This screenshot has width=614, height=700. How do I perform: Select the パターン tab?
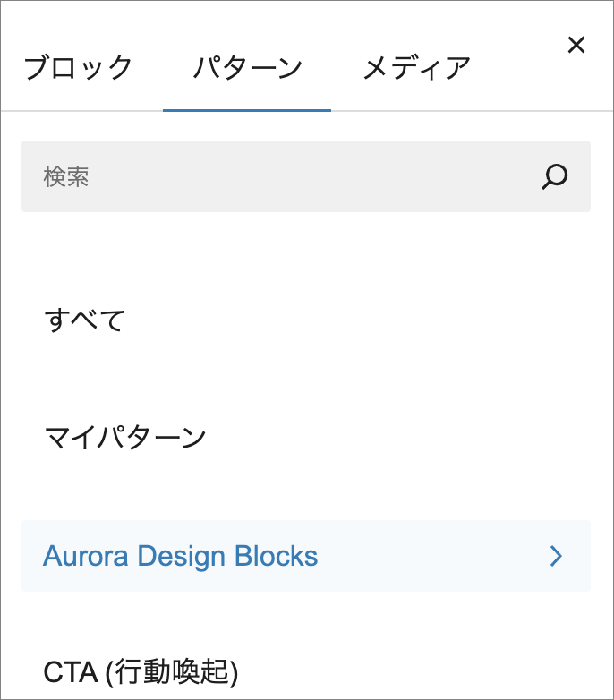pos(247,68)
